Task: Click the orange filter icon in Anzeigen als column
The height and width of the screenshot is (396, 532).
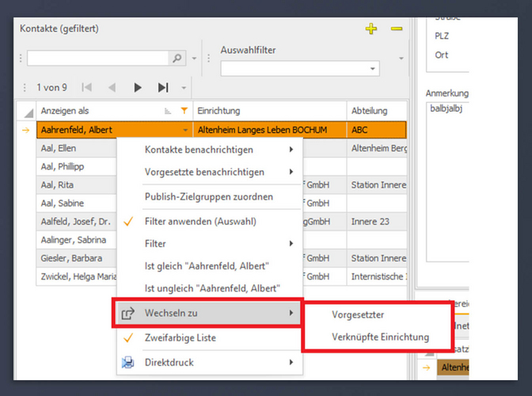Action: pos(184,111)
